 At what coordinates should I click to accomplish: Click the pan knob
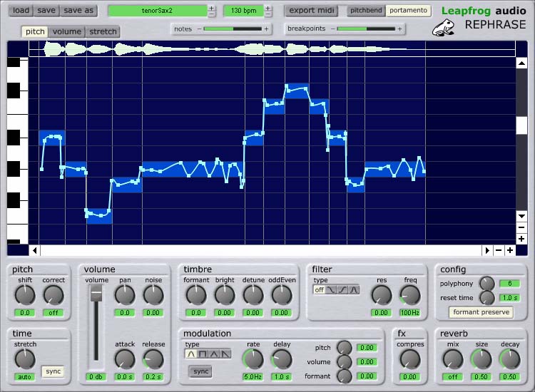(x=125, y=295)
